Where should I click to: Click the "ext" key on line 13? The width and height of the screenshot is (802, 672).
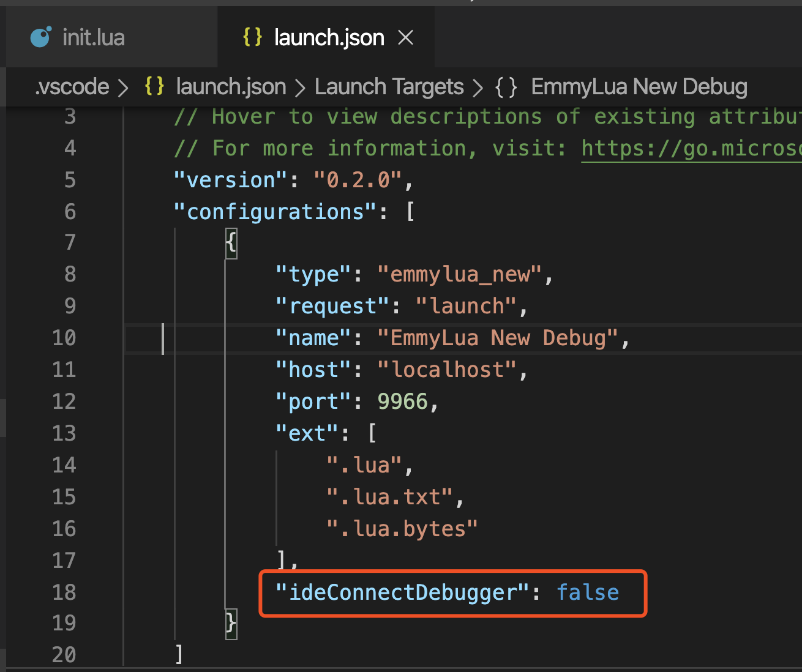click(x=307, y=433)
